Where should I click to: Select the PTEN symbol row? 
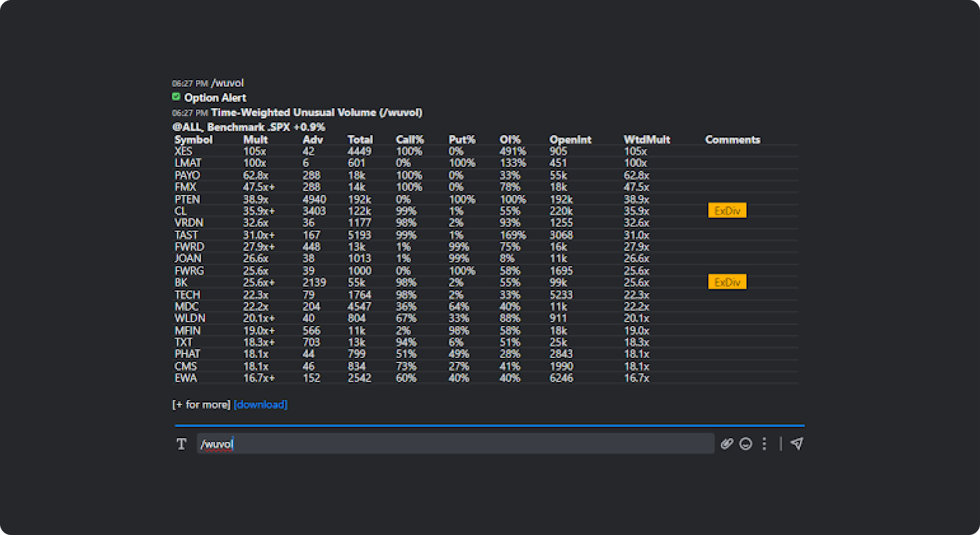point(187,199)
